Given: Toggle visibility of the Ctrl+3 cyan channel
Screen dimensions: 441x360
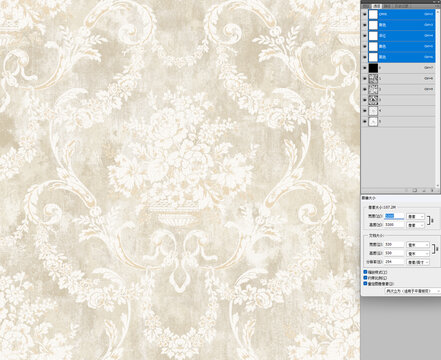Looking at the screenshot, I should [364, 25].
